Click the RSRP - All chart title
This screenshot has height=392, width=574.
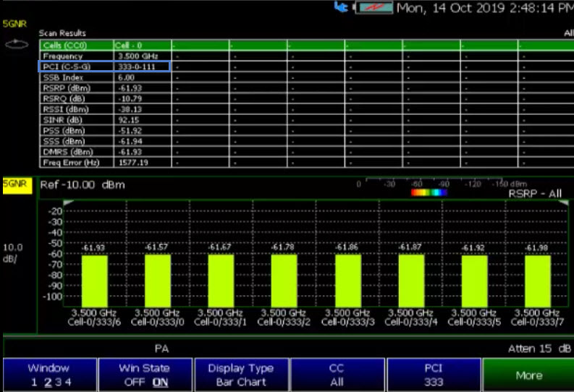535,194
